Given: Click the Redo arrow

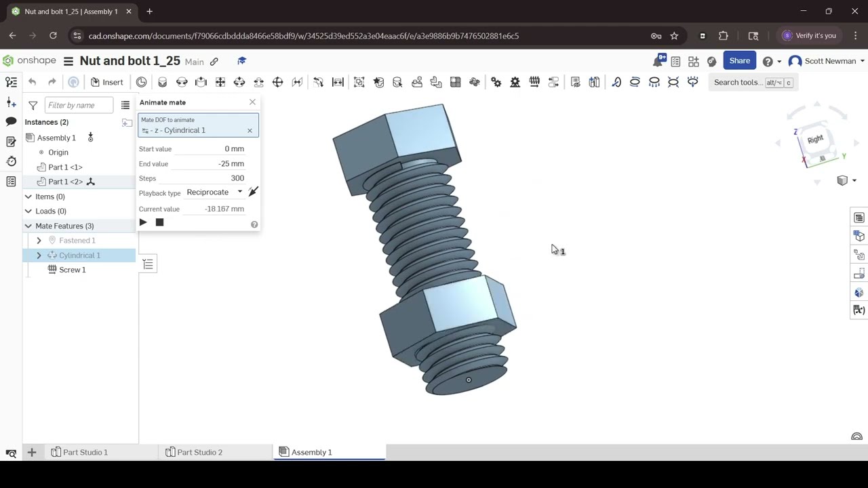Looking at the screenshot, I should click(52, 82).
